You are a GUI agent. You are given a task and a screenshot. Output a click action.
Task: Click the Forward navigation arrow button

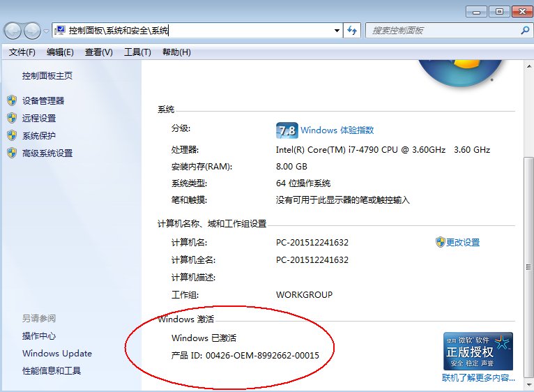[32, 31]
